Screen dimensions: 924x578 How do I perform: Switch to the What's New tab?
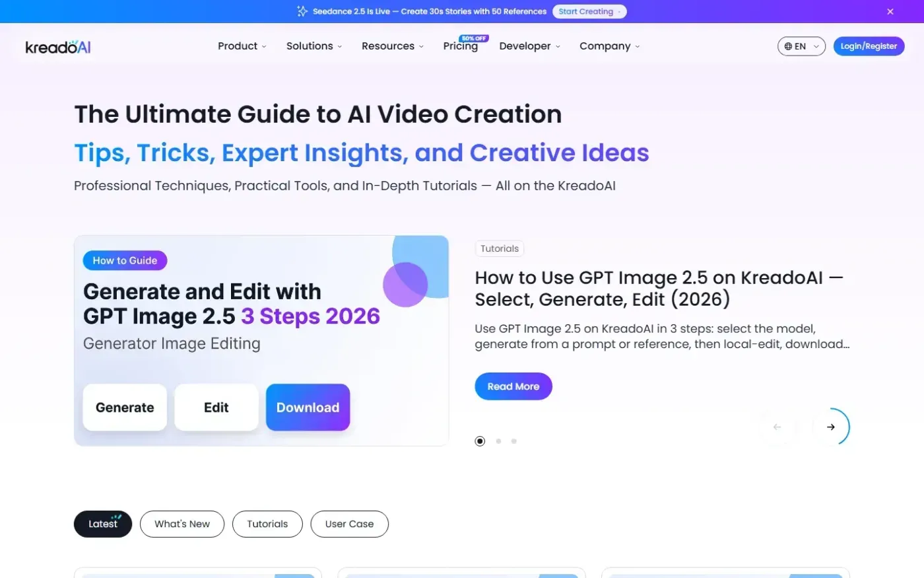[182, 524]
